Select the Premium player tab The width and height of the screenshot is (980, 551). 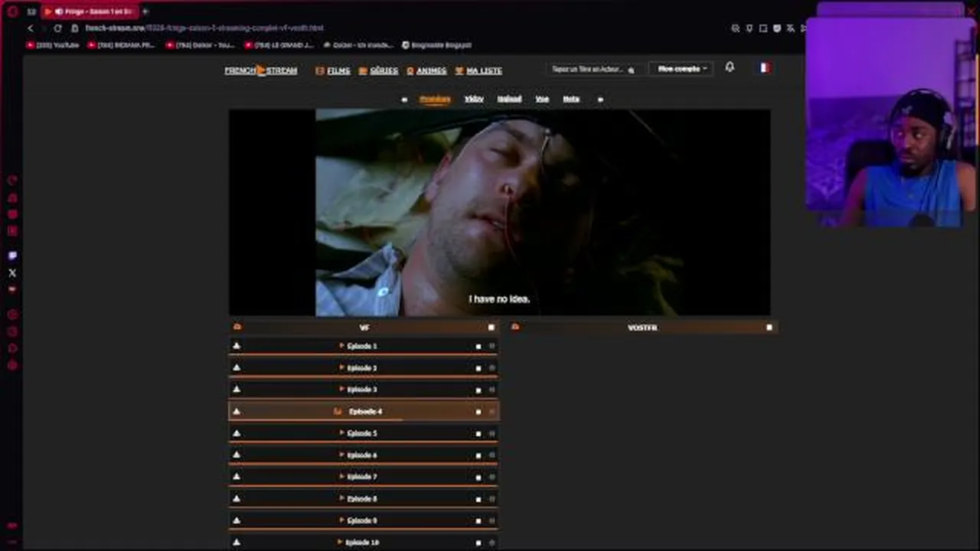click(435, 99)
